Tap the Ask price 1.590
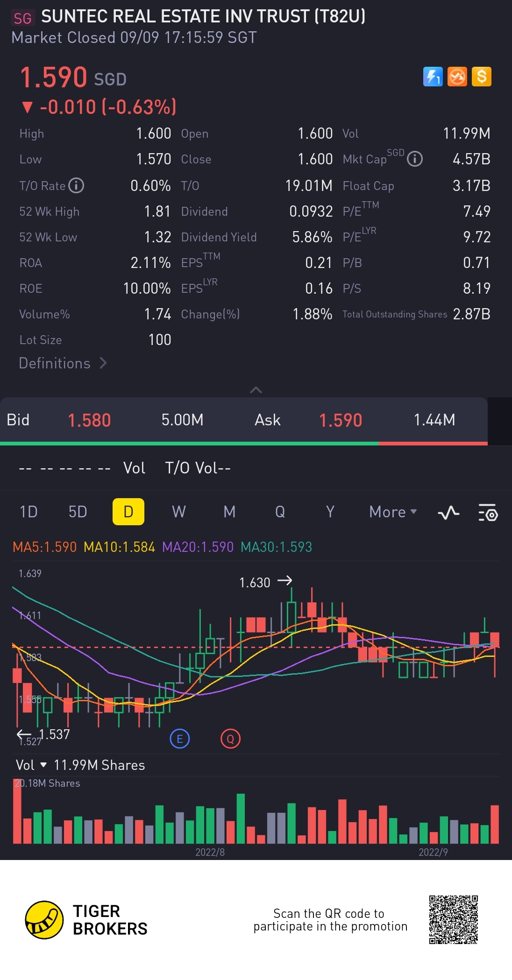 coord(341,420)
